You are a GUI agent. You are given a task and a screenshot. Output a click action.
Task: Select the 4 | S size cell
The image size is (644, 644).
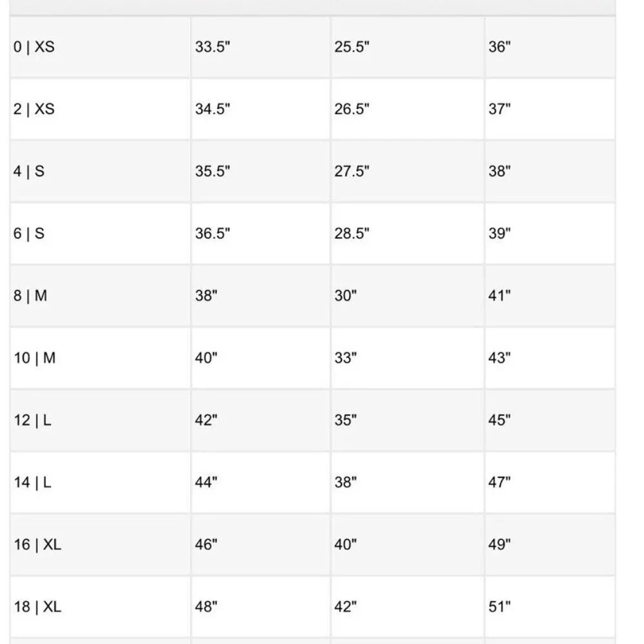pyautogui.click(x=100, y=171)
